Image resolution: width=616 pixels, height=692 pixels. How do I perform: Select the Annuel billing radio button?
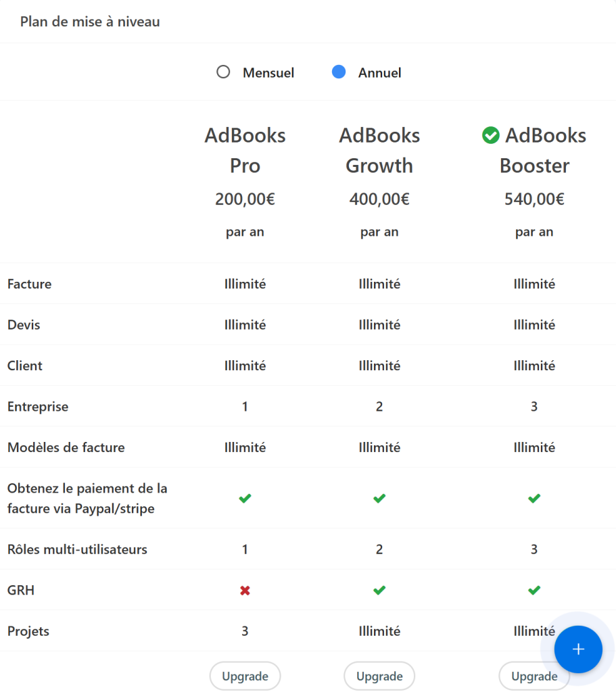(x=339, y=72)
